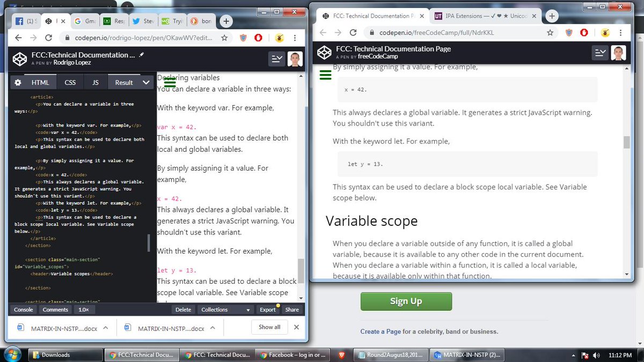The image size is (644, 362).
Task: Open Comments panel
Action: point(55,309)
